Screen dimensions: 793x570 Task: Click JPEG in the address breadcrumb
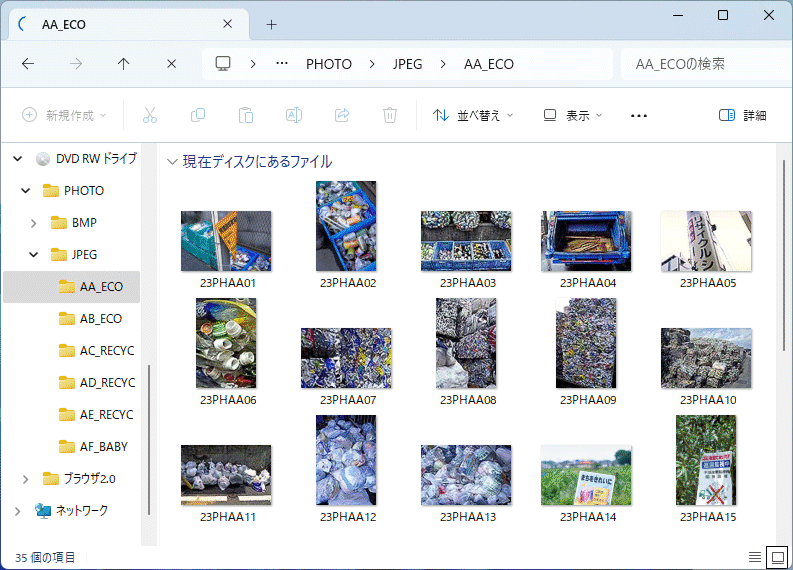(408, 64)
